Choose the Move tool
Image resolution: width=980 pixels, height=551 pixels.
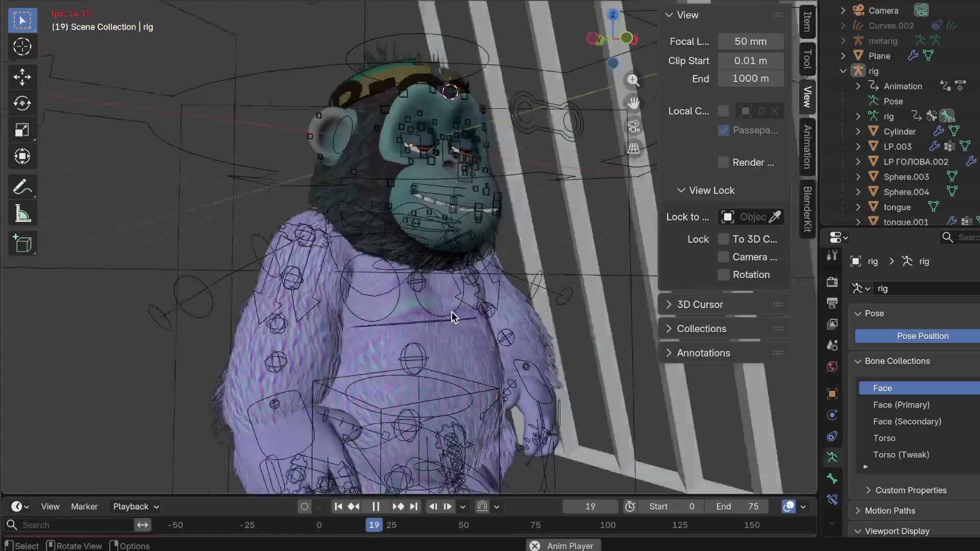tap(22, 77)
